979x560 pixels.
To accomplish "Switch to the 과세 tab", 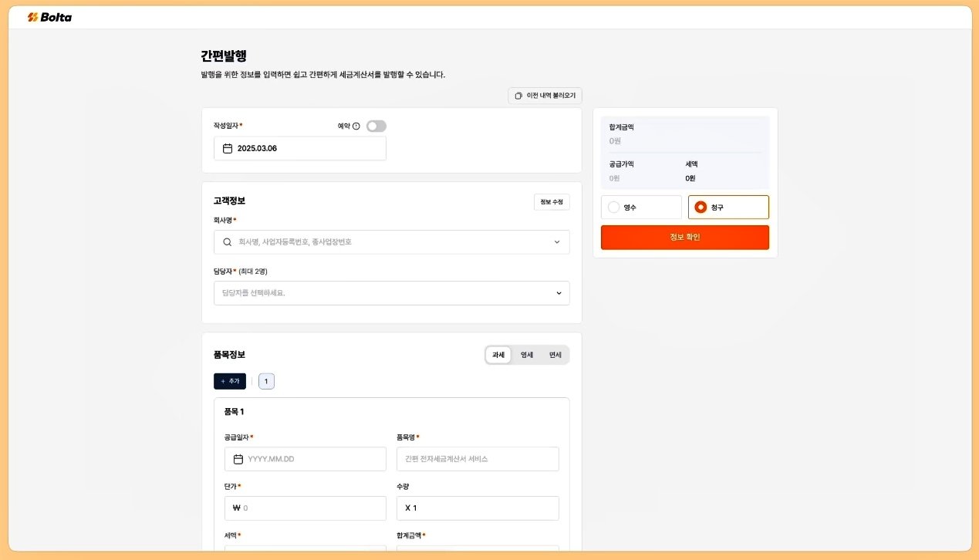I will 498,355.
